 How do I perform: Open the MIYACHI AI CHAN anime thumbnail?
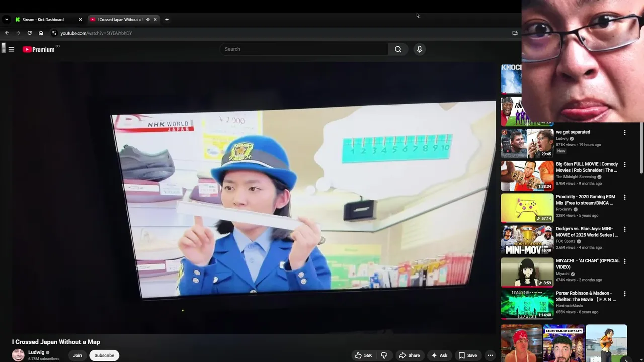click(x=527, y=272)
